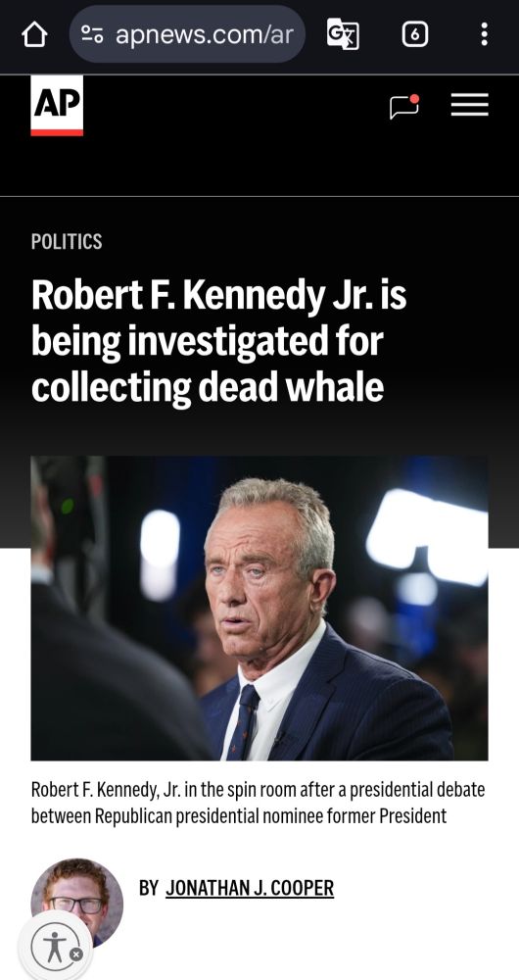Screen dimensions: 519x980
Task: Tap the AP logo
Action: pyautogui.click(x=57, y=105)
